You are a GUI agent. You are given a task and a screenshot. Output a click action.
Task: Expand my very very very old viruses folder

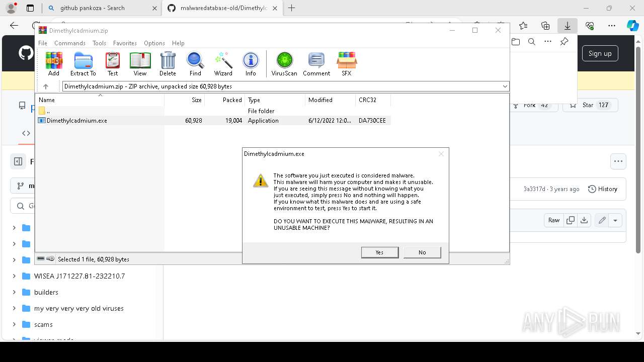click(x=14, y=308)
